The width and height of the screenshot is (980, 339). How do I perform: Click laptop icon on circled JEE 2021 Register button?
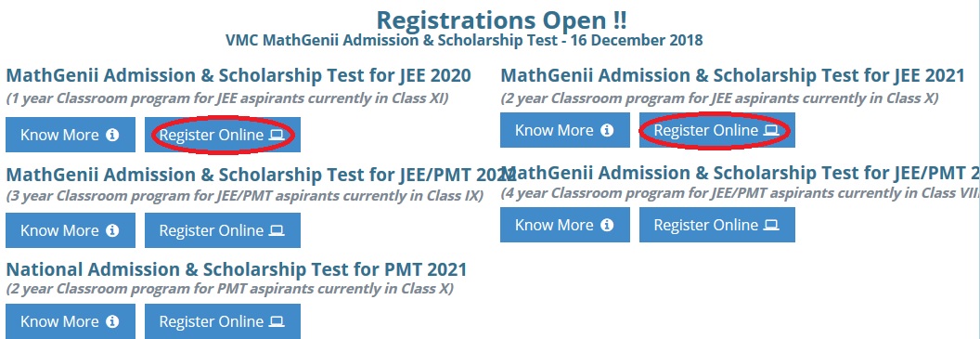pos(771,131)
